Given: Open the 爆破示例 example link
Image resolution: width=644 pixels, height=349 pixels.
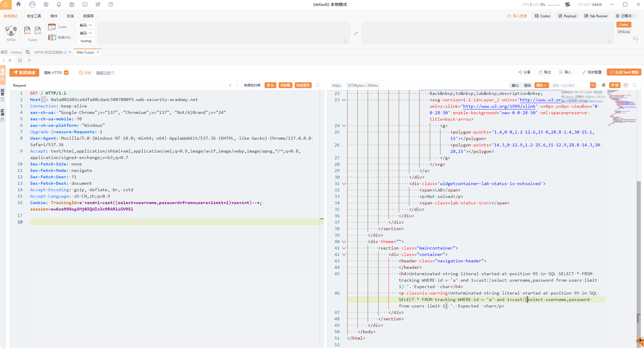Looking at the screenshot, I should coord(103,73).
